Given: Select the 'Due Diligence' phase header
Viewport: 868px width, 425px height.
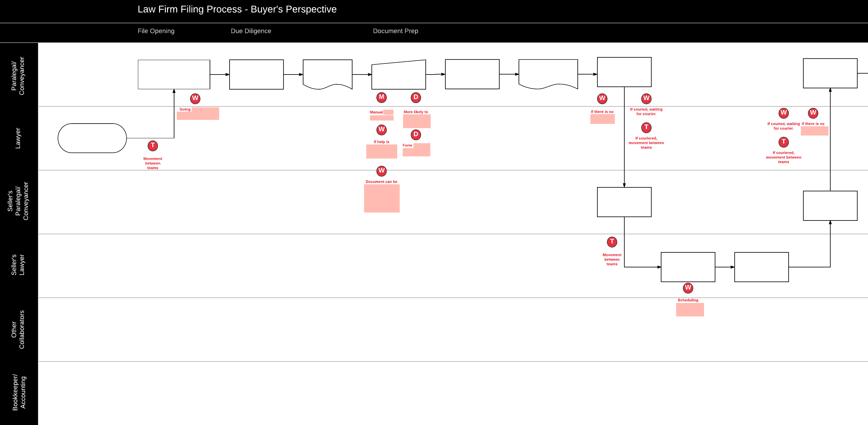Looking at the screenshot, I should pos(251,31).
